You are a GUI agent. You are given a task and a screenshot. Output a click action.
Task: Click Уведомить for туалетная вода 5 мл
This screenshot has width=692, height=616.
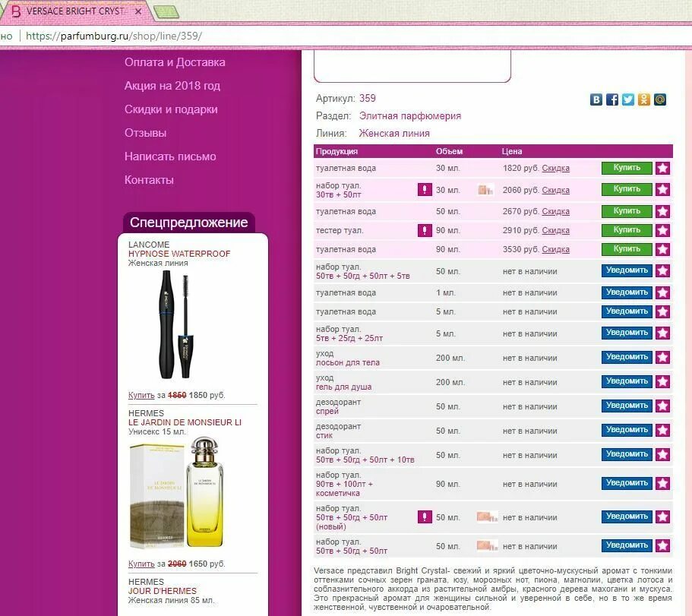click(626, 311)
